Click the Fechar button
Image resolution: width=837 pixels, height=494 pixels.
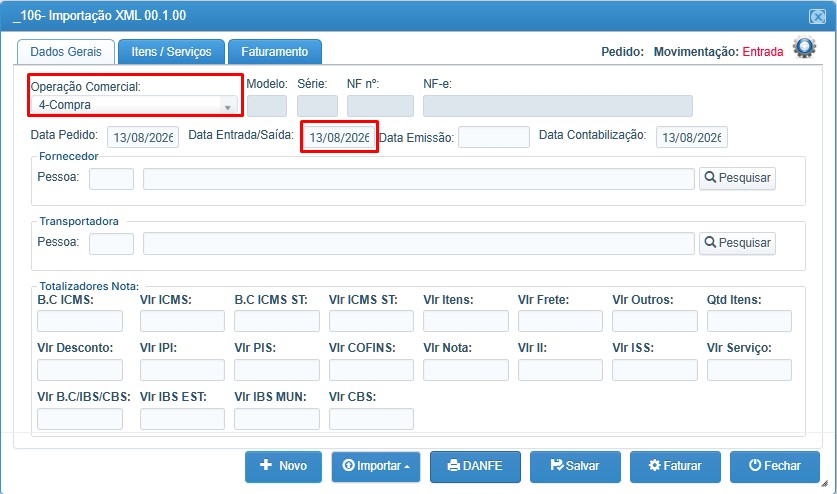click(775, 466)
